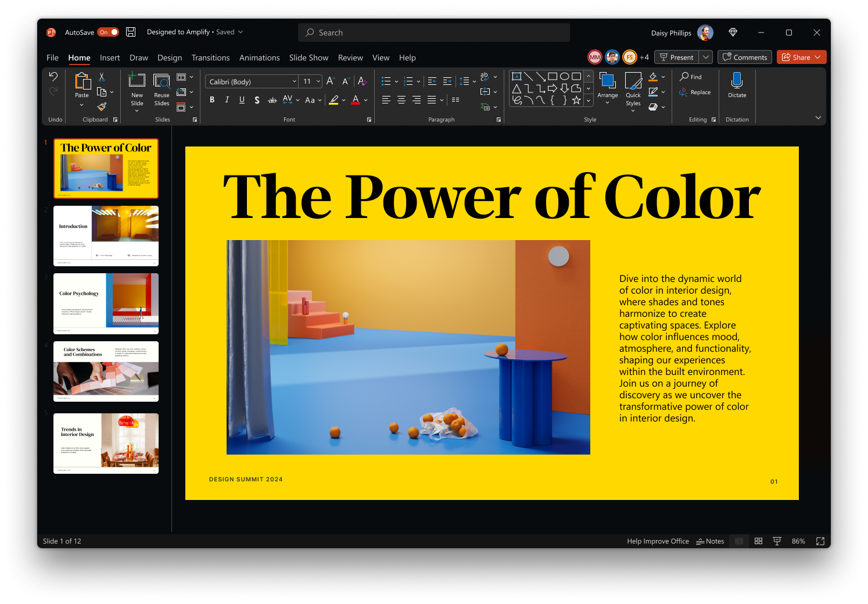
Task: Switch to the Design tab
Action: coord(170,58)
